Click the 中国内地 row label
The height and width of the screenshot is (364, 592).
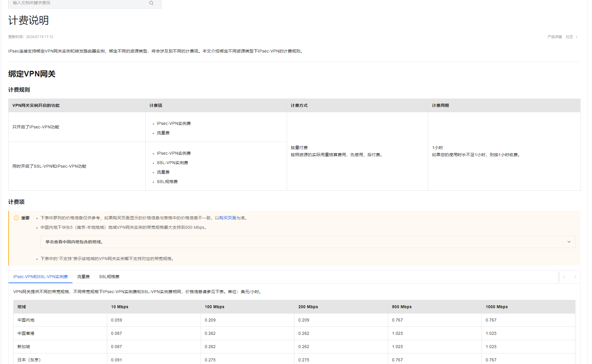pyautogui.click(x=26, y=320)
